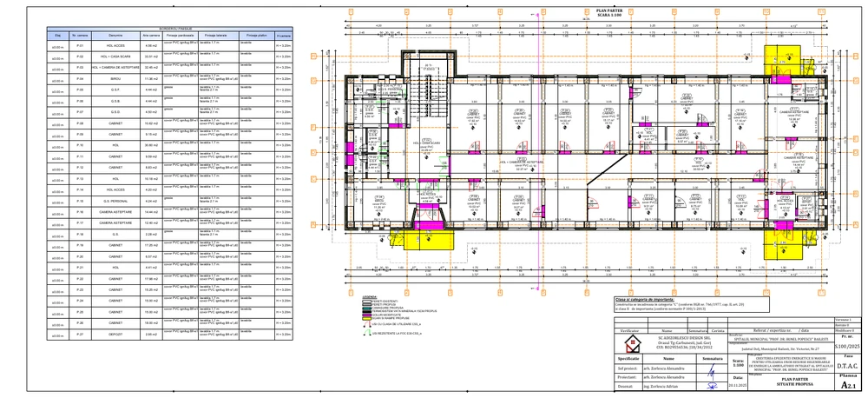Click the 'P.27' room number cell
Screen dimensions: 868x398
[x=80, y=335]
